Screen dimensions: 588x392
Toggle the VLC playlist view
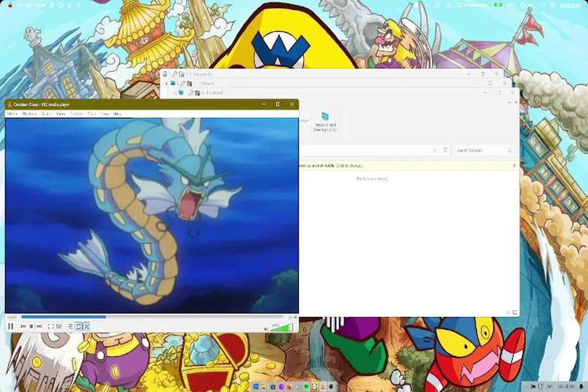coord(70,326)
